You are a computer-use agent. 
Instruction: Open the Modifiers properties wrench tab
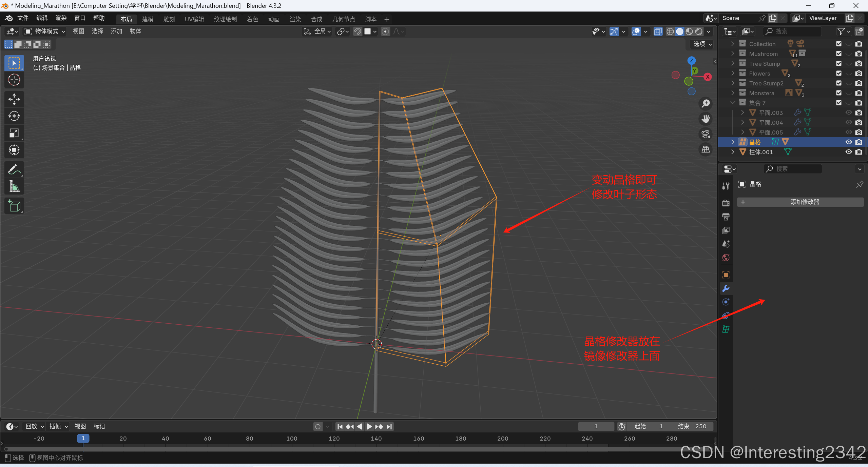tap(726, 288)
